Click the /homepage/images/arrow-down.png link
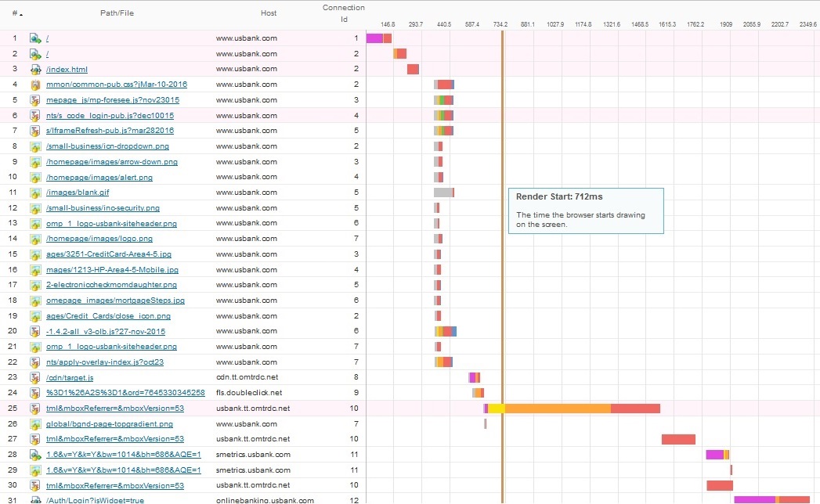 [112, 162]
